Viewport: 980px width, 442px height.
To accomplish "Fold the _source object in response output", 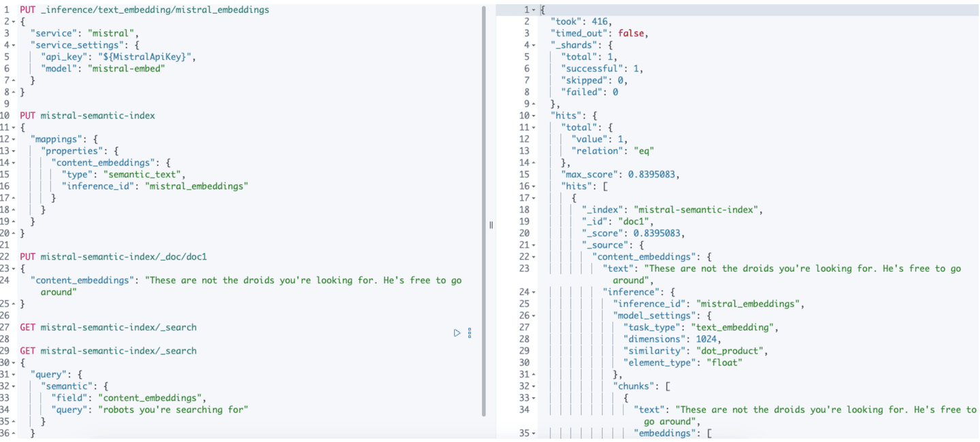I will (x=535, y=245).
